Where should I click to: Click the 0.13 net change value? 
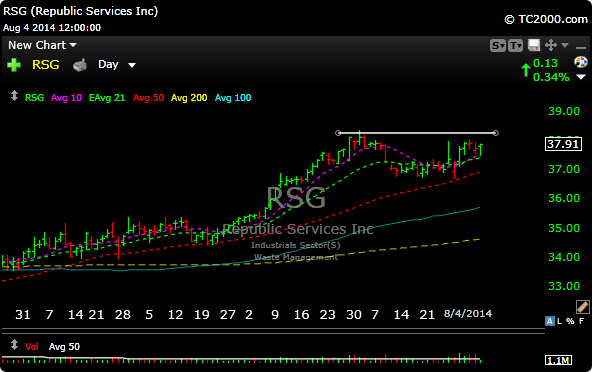point(545,63)
